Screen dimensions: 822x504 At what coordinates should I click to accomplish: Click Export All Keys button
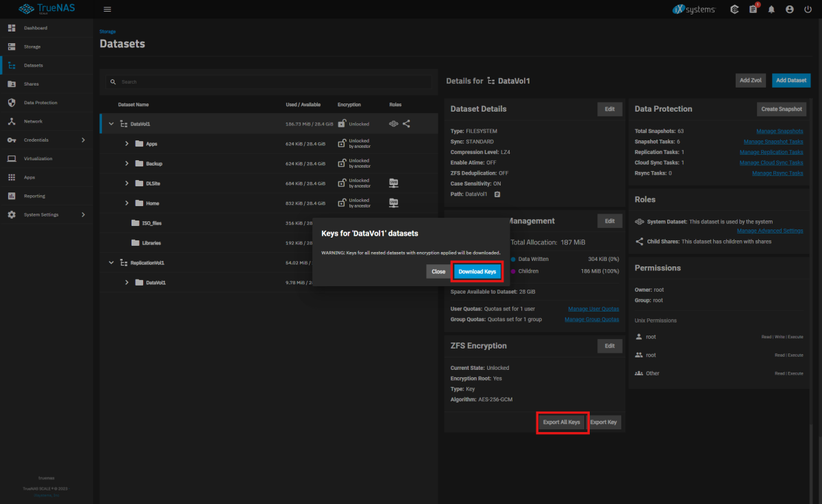[x=562, y=422]
